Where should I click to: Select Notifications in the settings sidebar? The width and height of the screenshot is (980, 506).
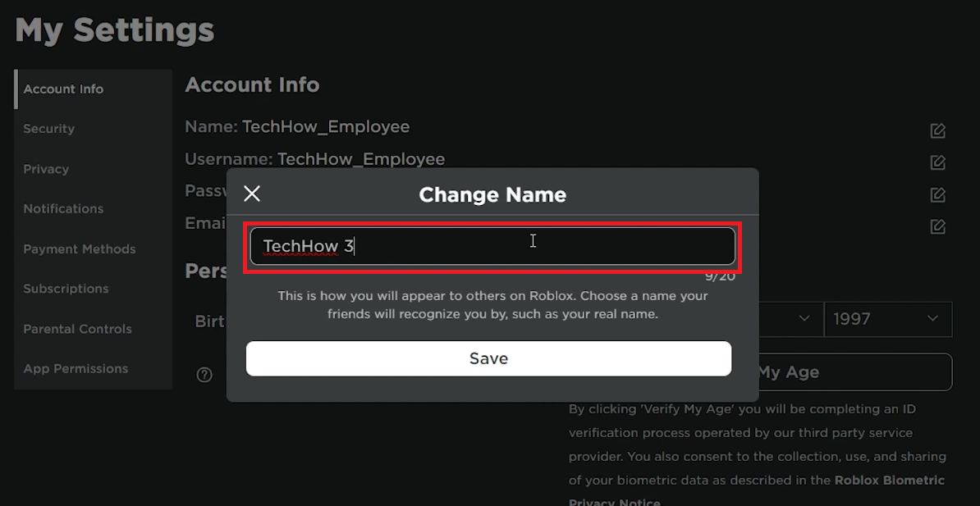[63, 208]
